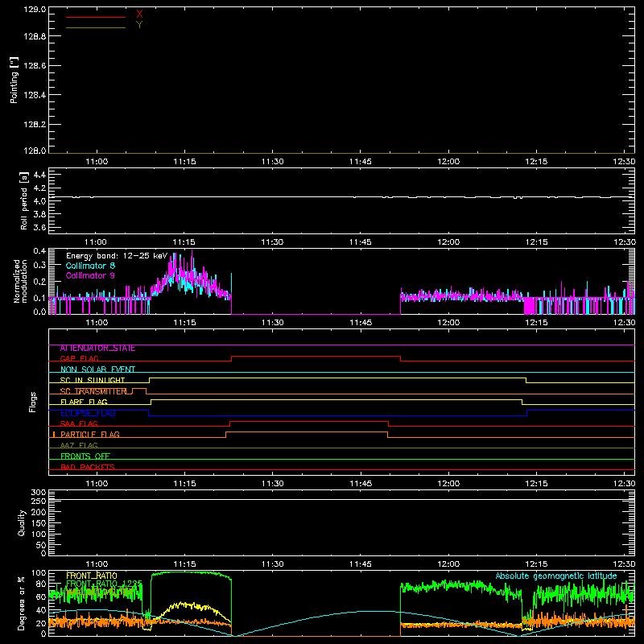Select Absolute geomagnetic latitude legend text

[556, 576]
